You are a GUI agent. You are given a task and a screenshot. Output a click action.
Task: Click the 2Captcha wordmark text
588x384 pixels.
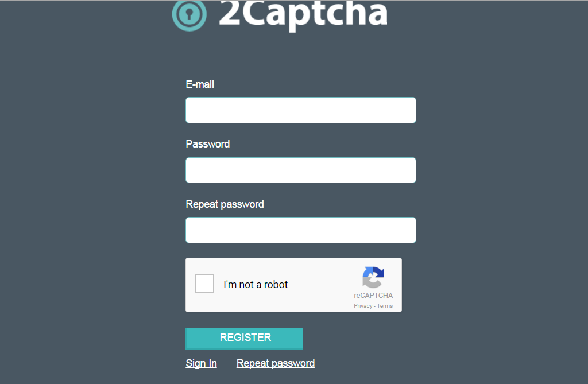(x=303, y=14)
